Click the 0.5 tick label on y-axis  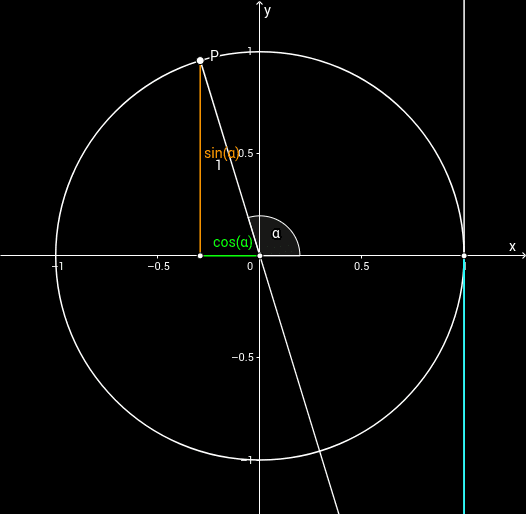(247, 154)
